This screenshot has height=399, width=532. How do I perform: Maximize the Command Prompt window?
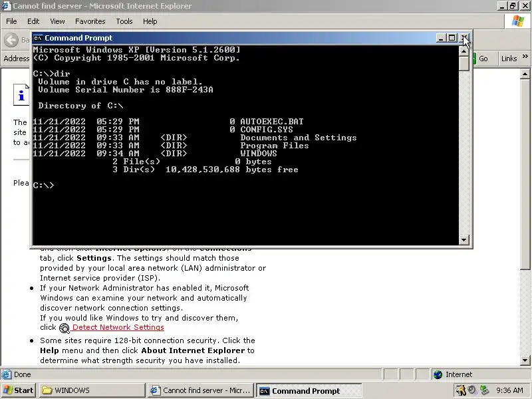[452, 38]
